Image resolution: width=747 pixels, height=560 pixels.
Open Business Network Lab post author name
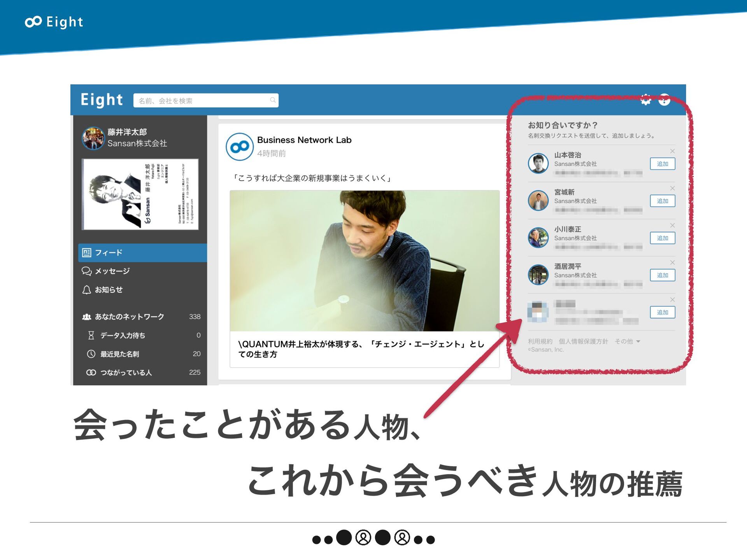(x=304, y=140)
